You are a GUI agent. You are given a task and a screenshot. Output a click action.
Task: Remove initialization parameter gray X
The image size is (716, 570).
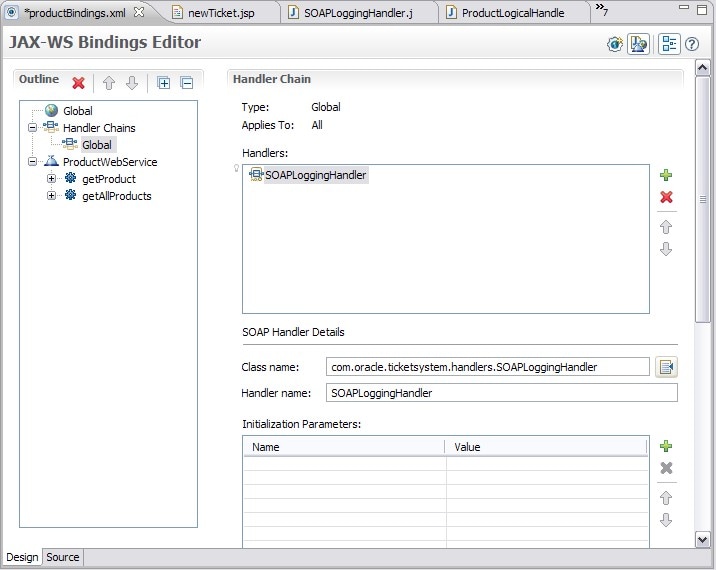point(666,468)
